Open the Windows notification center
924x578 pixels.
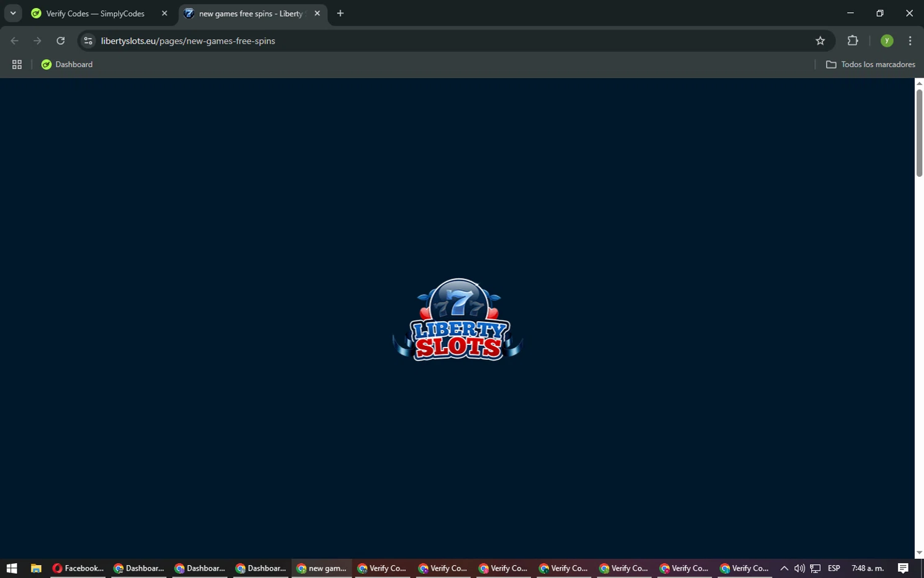[903, 568]
